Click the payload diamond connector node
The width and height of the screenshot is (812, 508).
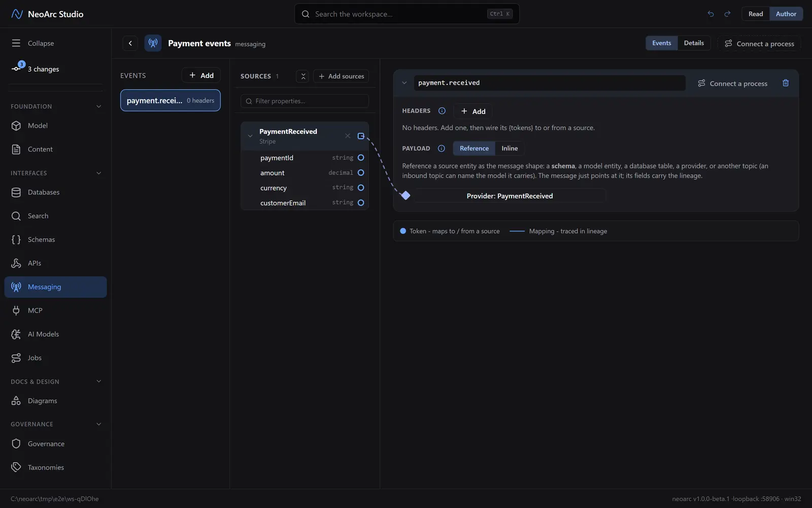point(405,196)
